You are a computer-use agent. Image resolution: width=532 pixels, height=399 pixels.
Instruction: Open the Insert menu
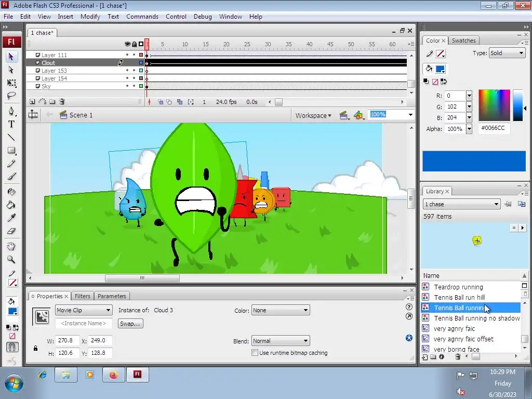pos(65,16)
